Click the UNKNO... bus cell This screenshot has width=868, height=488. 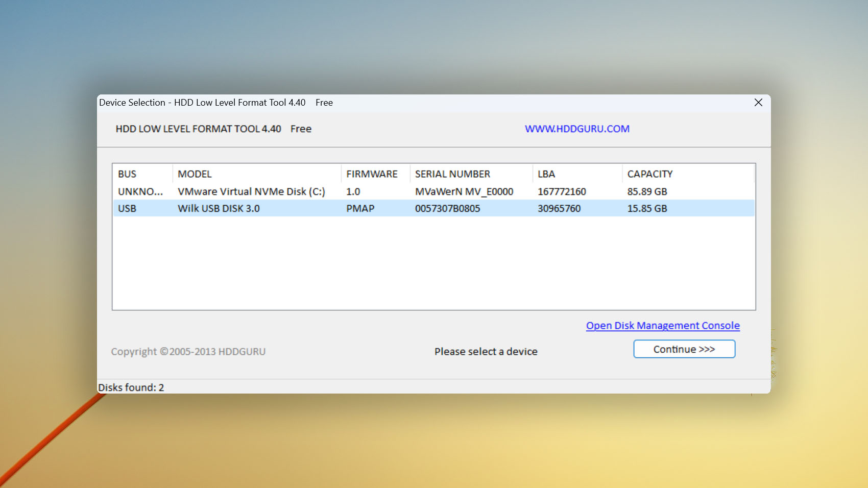140,191
